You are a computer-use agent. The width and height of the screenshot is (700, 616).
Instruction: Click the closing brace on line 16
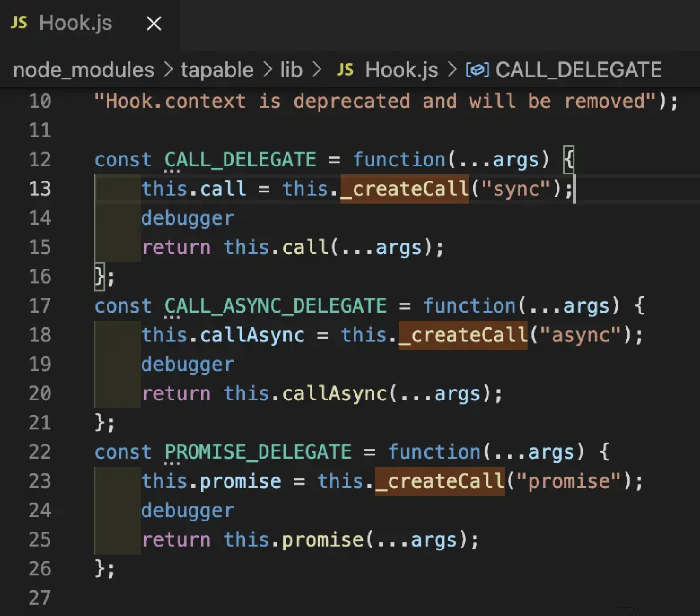99,277
